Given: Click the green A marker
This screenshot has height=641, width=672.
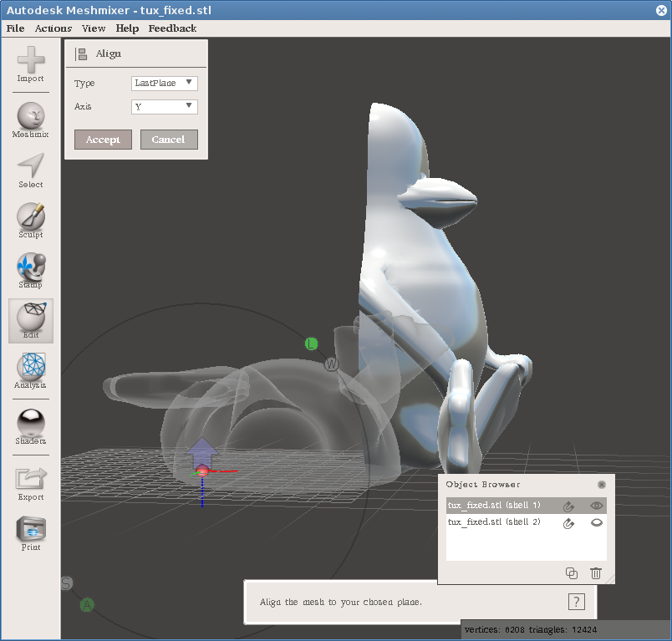Looking at the screenshot, I should (x=87, y=604).
